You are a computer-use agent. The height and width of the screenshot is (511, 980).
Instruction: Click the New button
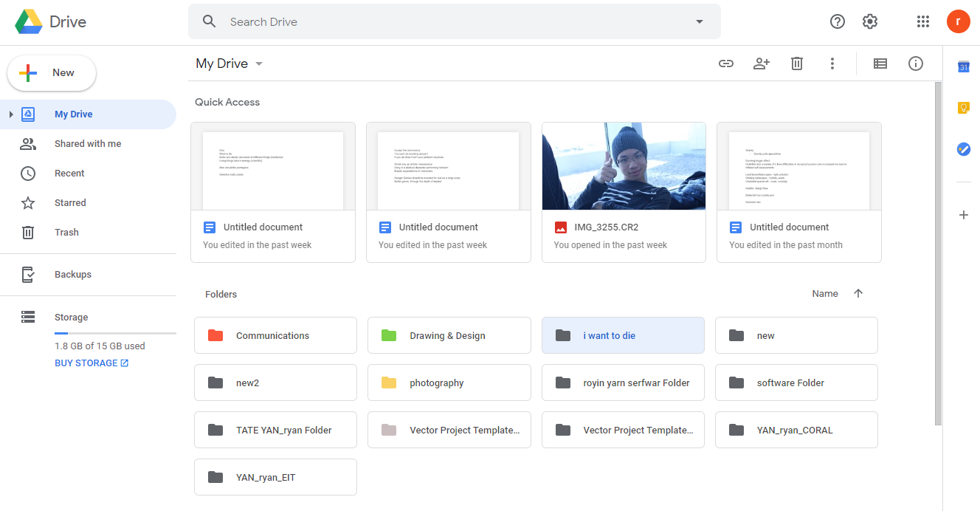coord(52,73)
